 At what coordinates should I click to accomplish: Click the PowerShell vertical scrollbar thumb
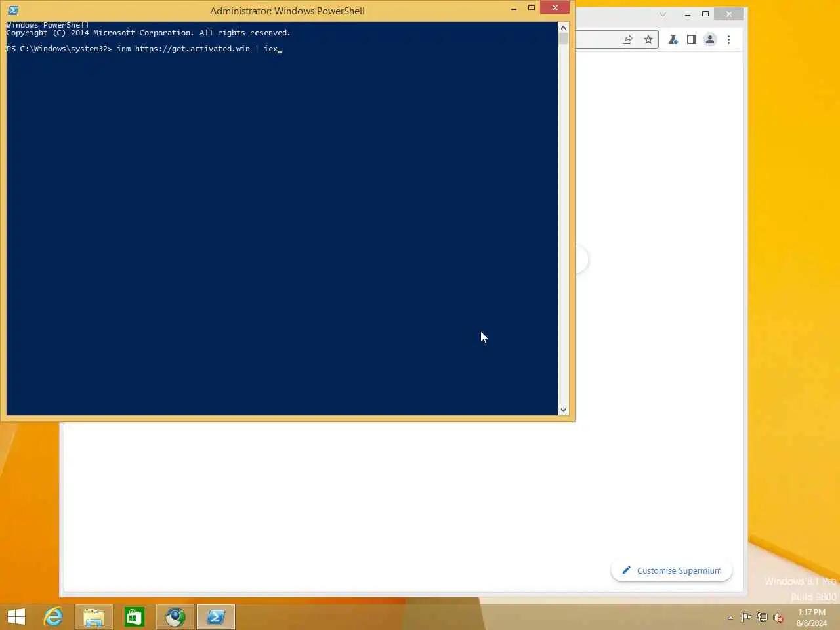563,38
